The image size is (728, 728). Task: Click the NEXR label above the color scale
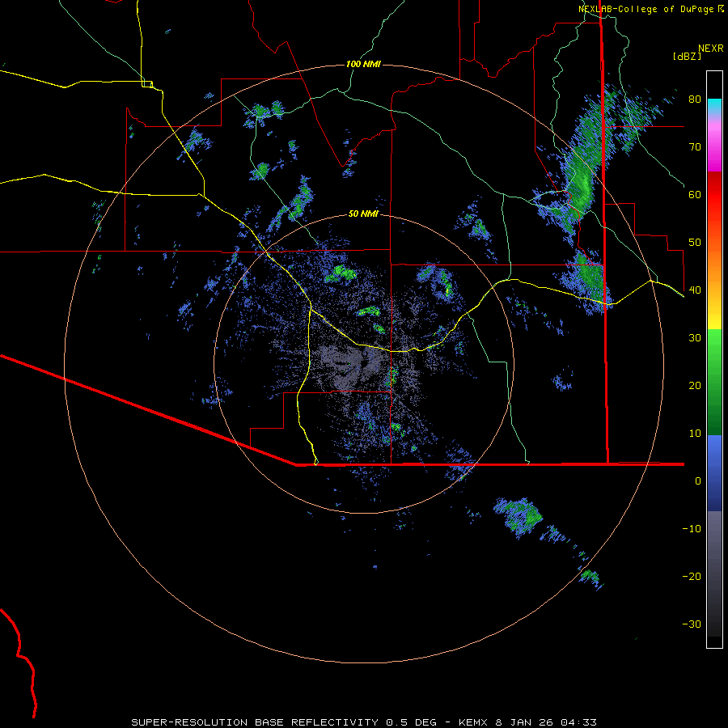tap(710, 49)
